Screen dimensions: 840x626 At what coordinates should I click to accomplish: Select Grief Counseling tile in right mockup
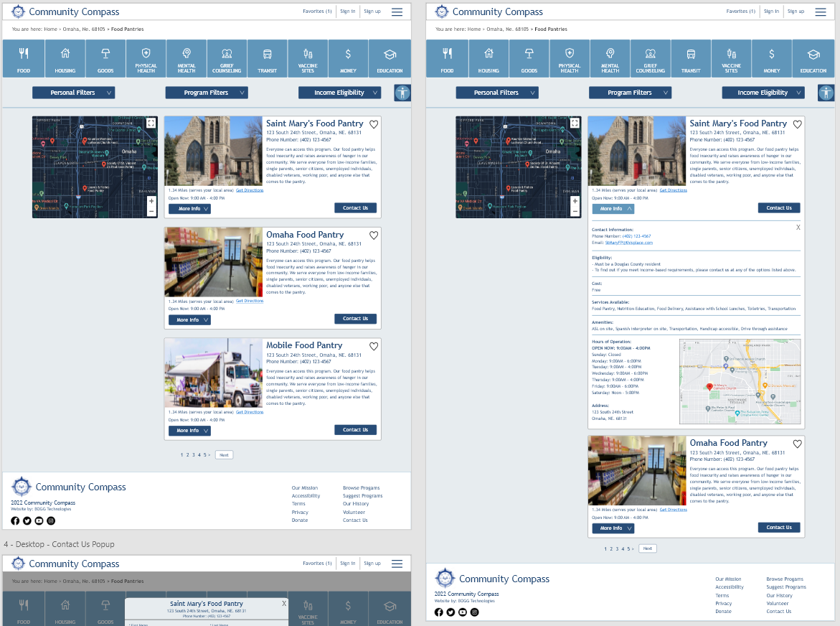click(x=651, y=58)
